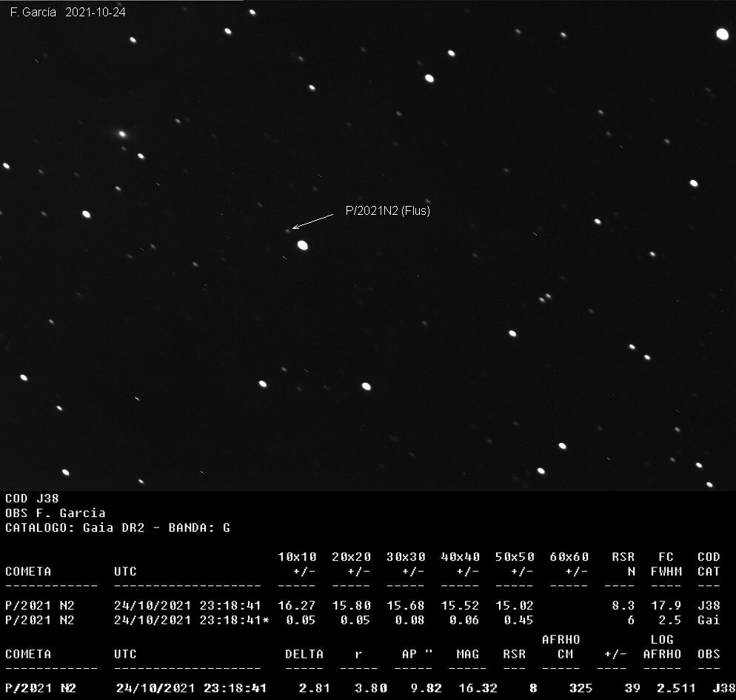Select the '30x30' column header
This screenshot has width=736, height=700.
(x=406, y=557)
